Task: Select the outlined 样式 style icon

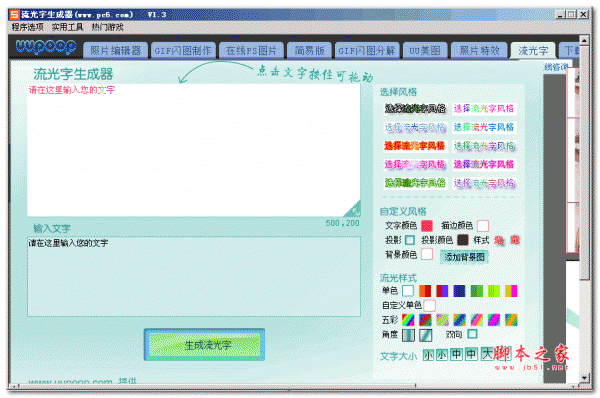Action: click(x=515, y=240)
